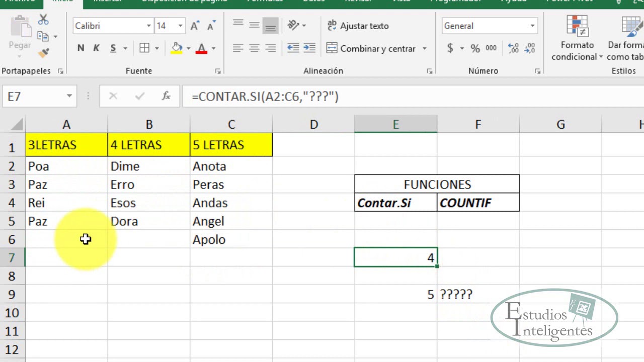Click the Cut scissors icon
Image resolution: width=644 pixels, height=362 pixels.
(44, 20)
